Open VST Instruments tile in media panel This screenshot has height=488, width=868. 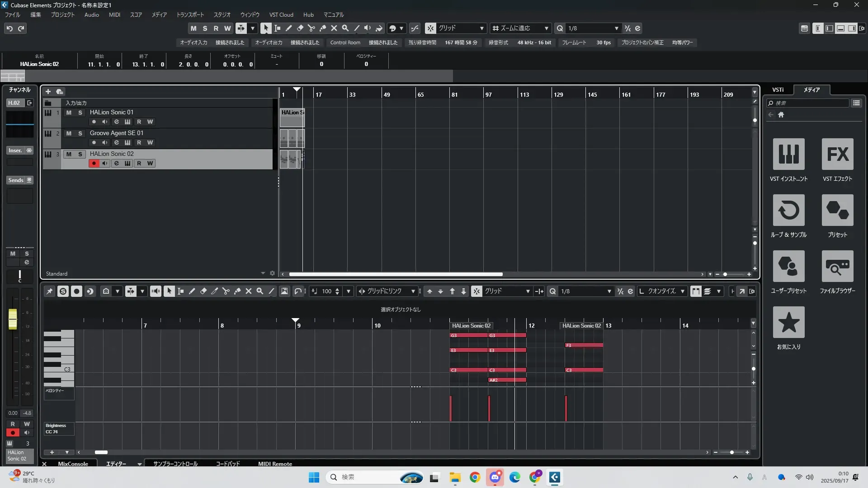788,154
